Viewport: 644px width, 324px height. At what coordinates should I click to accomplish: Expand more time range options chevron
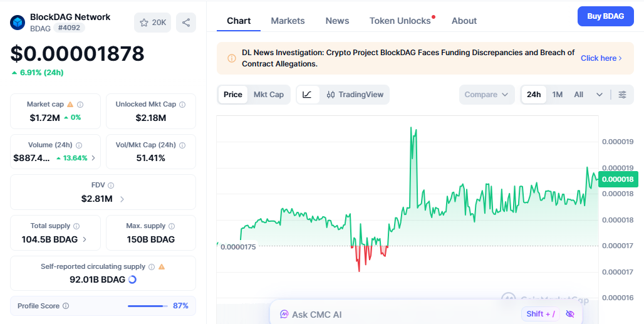tap(600, 95)
